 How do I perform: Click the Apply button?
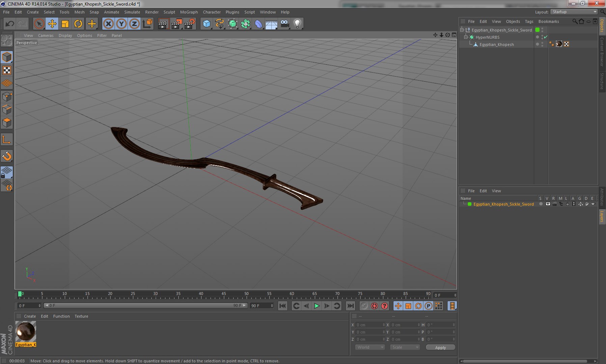click(440, 347)
